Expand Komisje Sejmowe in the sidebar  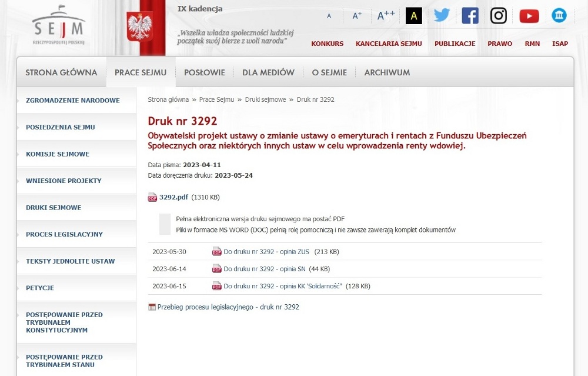pyautogui.click(x=58, y=154)
